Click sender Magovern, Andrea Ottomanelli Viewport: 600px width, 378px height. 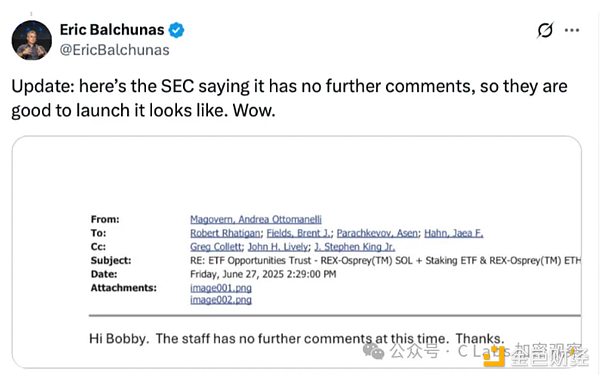click(256, 219)
